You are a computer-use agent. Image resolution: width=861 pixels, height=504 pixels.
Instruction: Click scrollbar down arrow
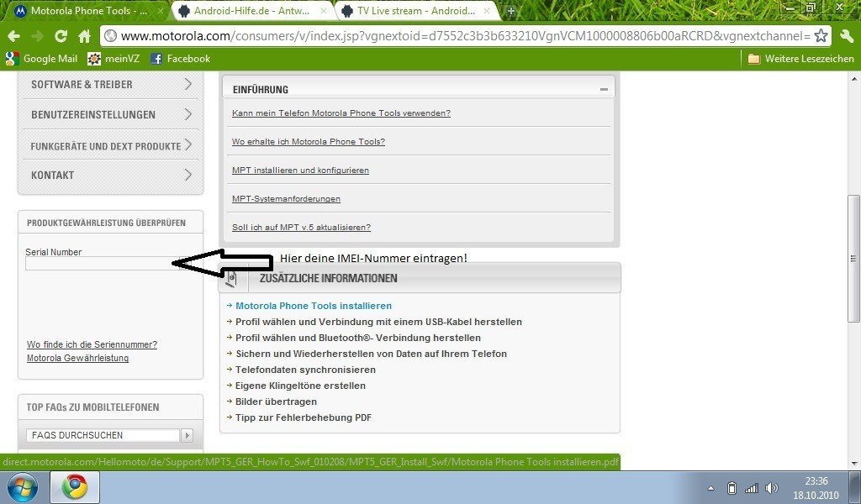click(x=853, y=464)
